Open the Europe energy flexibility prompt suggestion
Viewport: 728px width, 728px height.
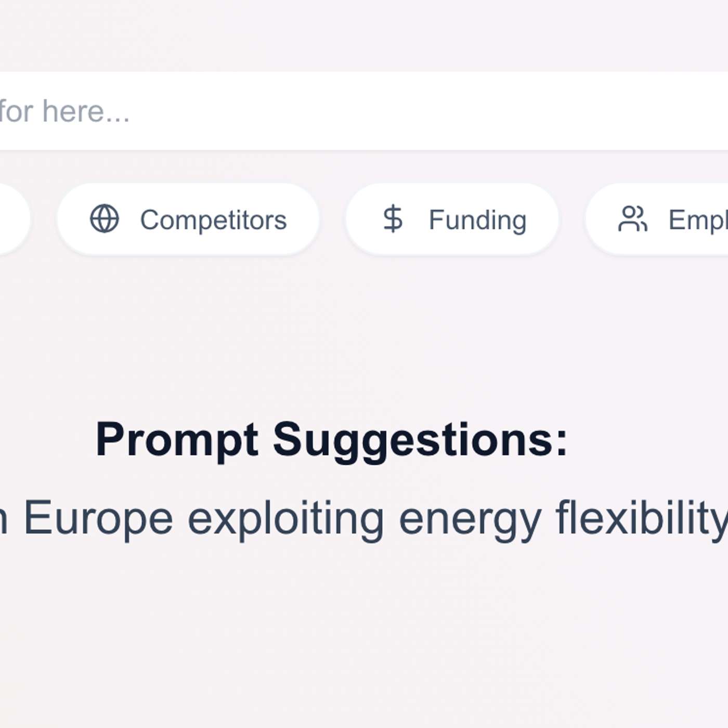click(364, 518)
